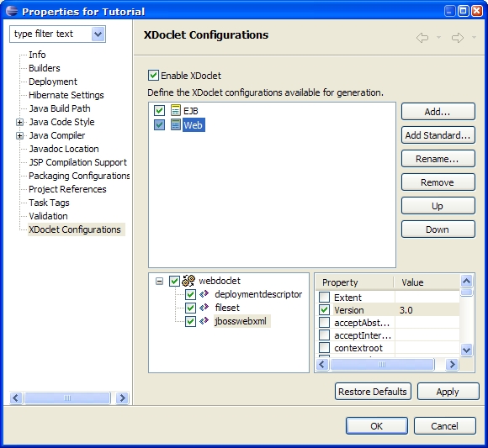This screenshot has height=448, width=488.
Task: Click the Version value cell 3.0
Action: [x=427, y=310]
